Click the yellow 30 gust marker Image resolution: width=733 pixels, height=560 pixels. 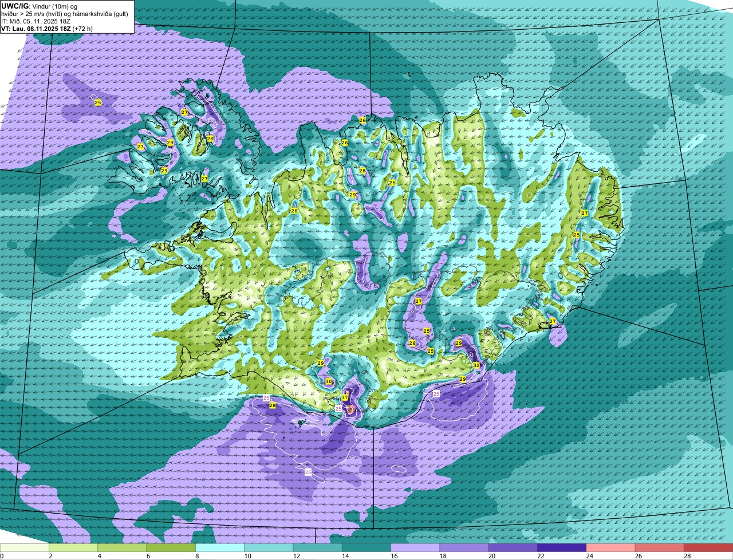pos(329,381)
